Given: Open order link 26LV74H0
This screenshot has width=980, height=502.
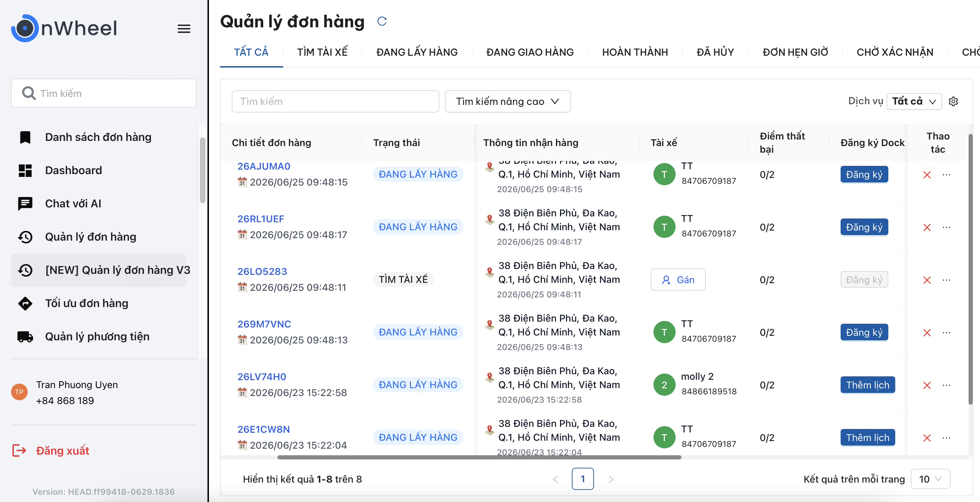Looking at the screenshot, I should pos(262,377).
